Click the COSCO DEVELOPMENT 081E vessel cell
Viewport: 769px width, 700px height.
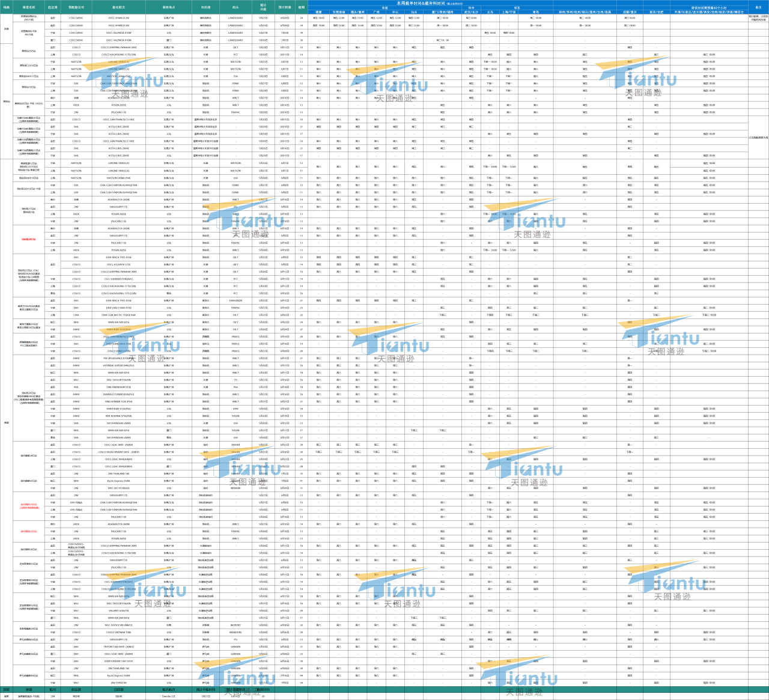[x=118, y=452]
